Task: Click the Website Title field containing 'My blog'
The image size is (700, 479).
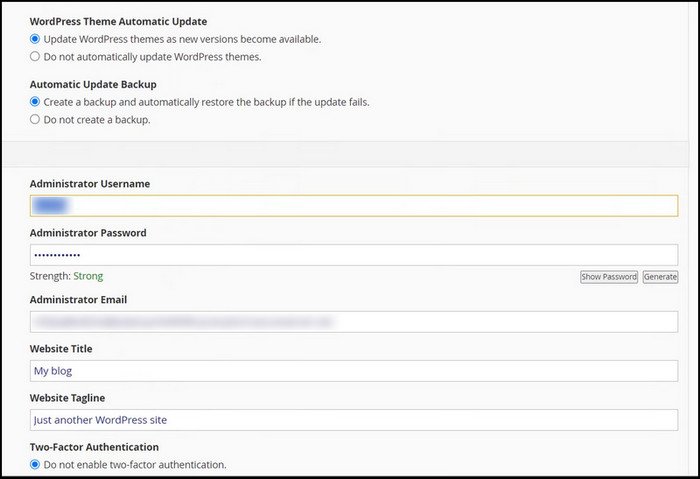Action: tap(354, 371)
